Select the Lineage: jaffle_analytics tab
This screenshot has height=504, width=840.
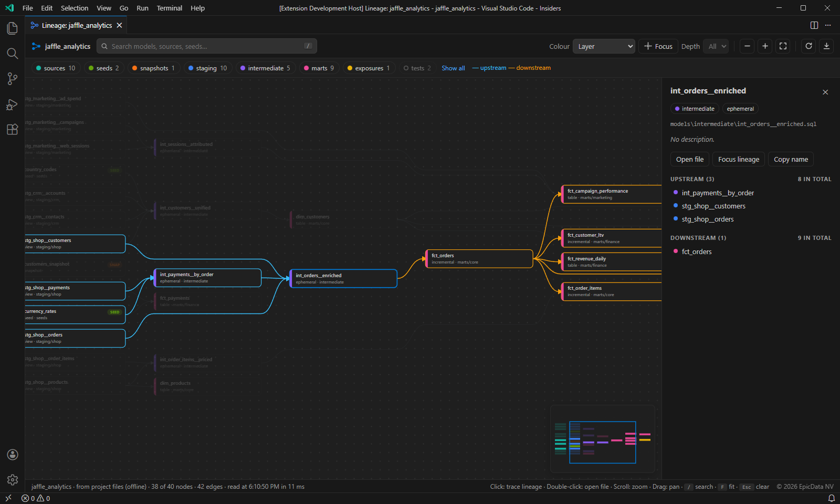(76, 25)
